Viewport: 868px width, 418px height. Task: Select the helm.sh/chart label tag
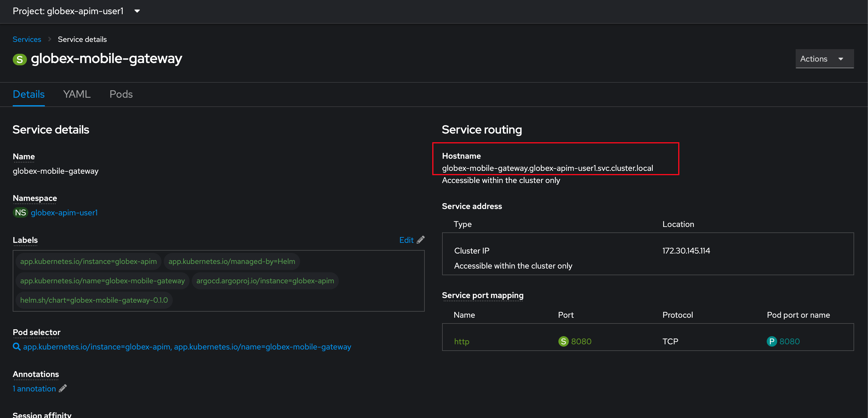click(x=95, y=300)
